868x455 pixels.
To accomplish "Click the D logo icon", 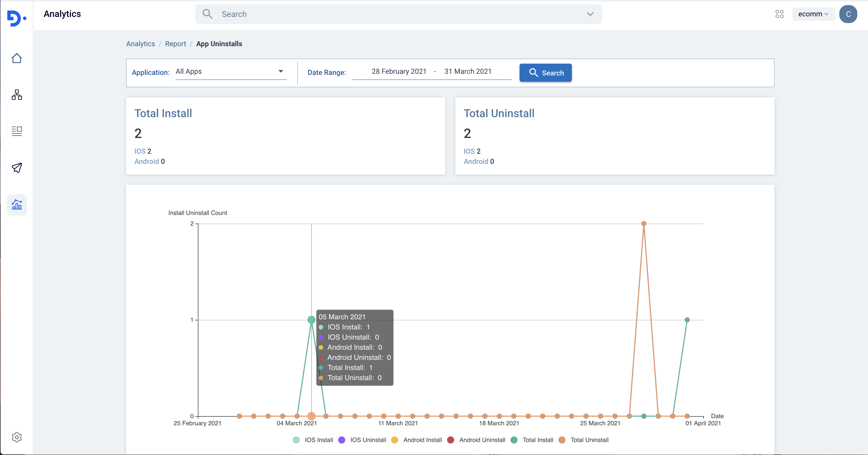I will 16,18.
